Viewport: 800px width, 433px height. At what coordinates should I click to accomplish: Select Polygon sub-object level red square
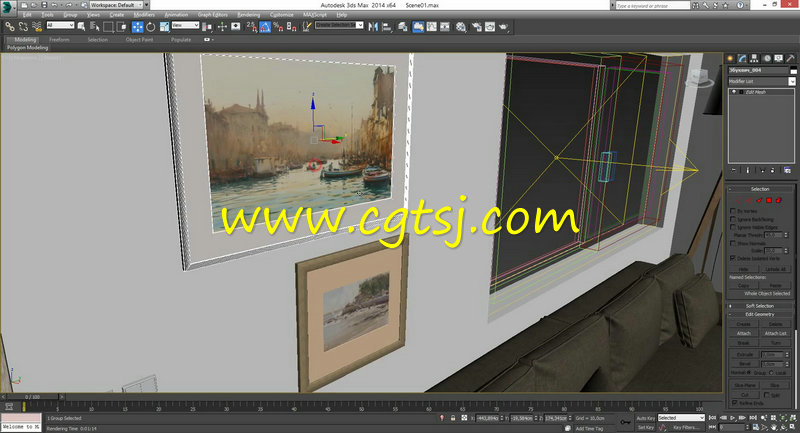coord(769,200)
